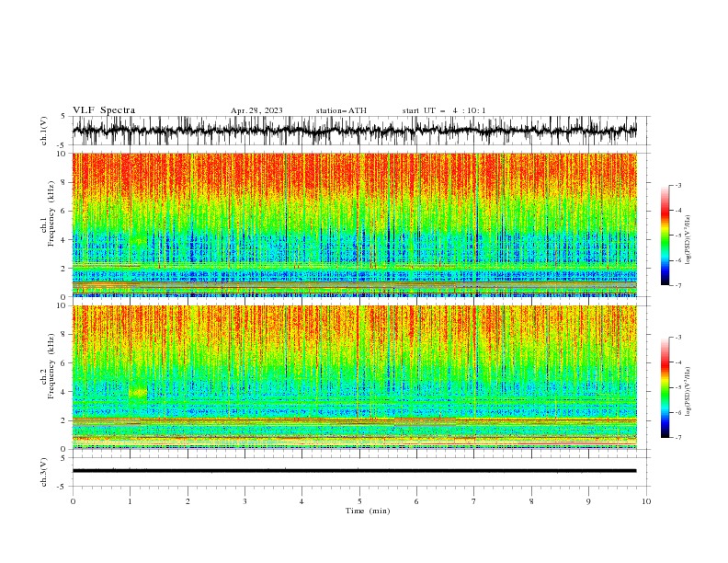Click time axis tick label '7'
The width and height of the screenshot is (728, 563).
[x=474, y=501]
